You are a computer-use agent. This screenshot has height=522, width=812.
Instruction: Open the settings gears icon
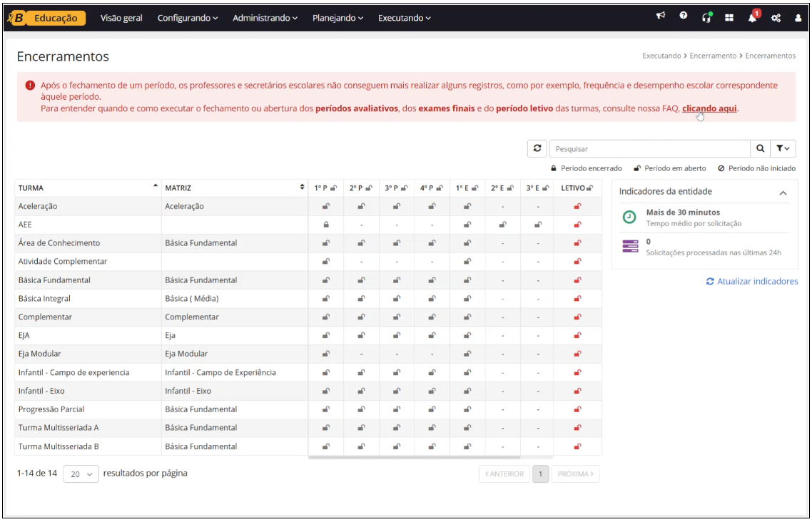coord(776,18)
